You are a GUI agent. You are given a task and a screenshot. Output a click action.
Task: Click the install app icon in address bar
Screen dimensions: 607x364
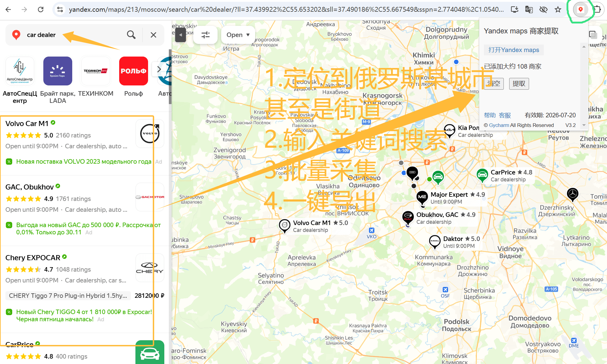point(515,9)
